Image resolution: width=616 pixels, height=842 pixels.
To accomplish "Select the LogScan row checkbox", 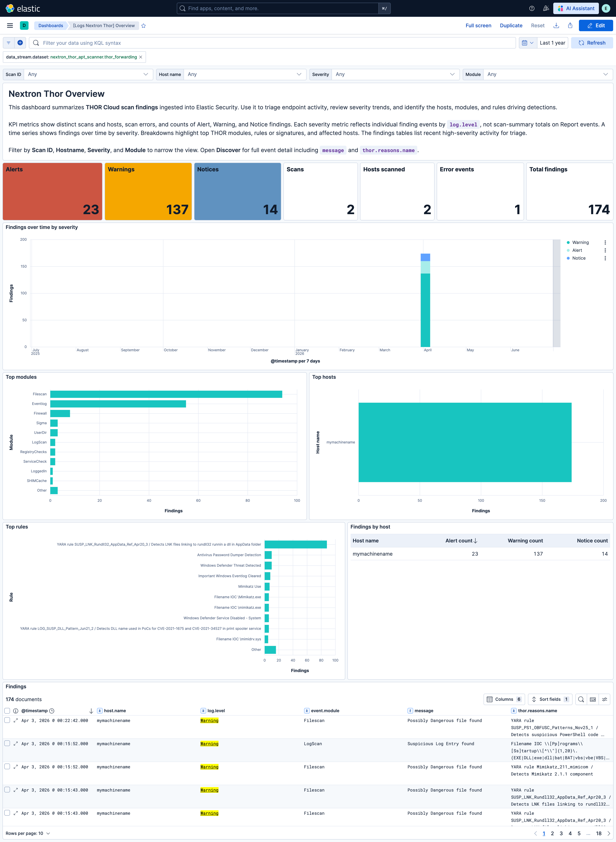I will tap(7, 743).
